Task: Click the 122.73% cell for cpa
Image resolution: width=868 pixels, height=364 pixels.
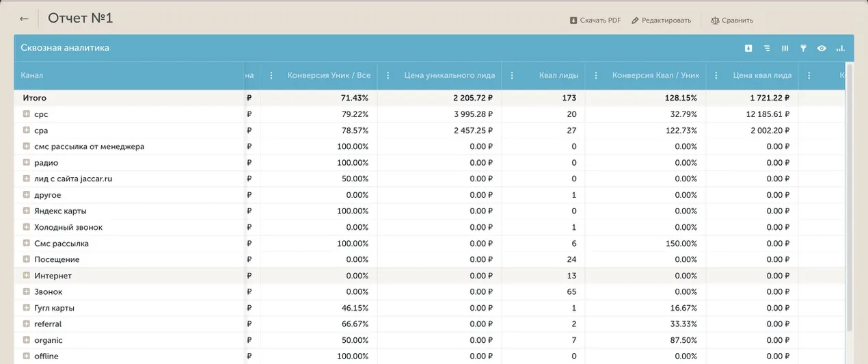Action: point(683,130)
